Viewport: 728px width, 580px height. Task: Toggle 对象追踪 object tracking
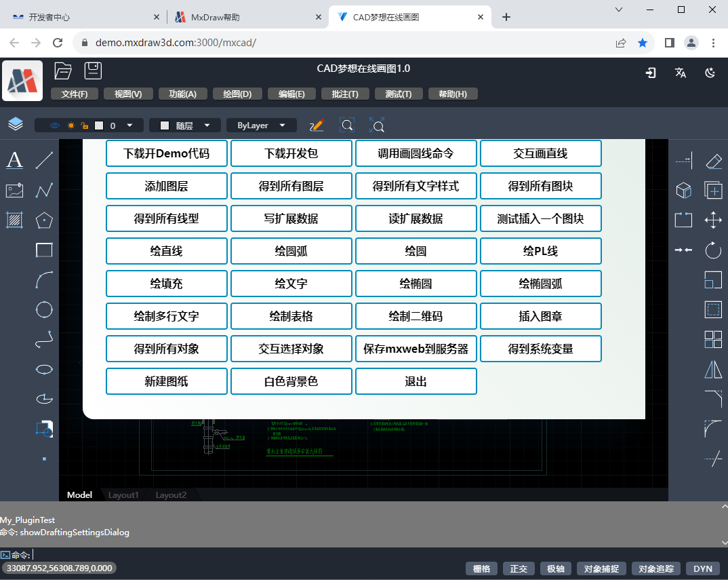click(x=656, y=569)
